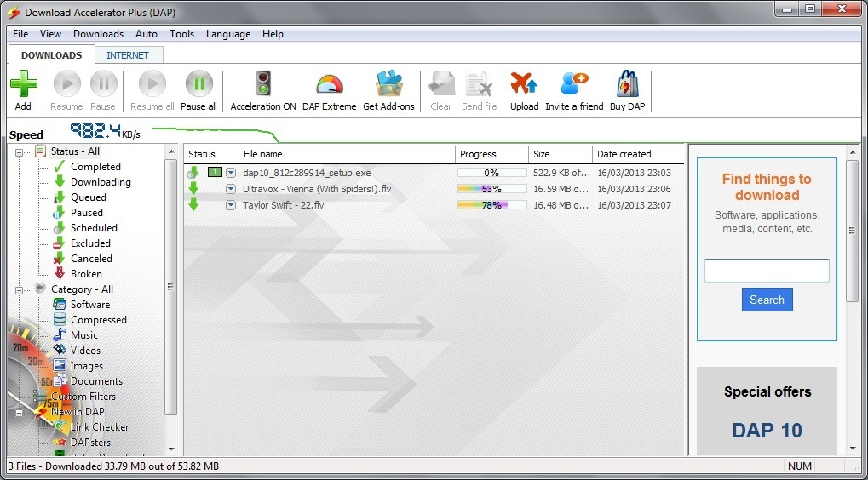Viewport: 868px width, 480px height.
Task: Click the 53% progress bar
Action: pyautogui.click(x=491, y=189)
